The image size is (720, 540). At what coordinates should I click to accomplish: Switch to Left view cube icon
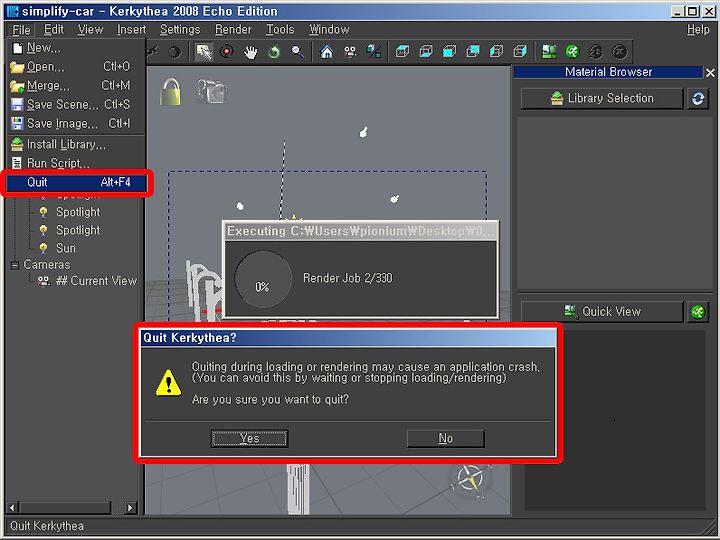coord(497,52)
